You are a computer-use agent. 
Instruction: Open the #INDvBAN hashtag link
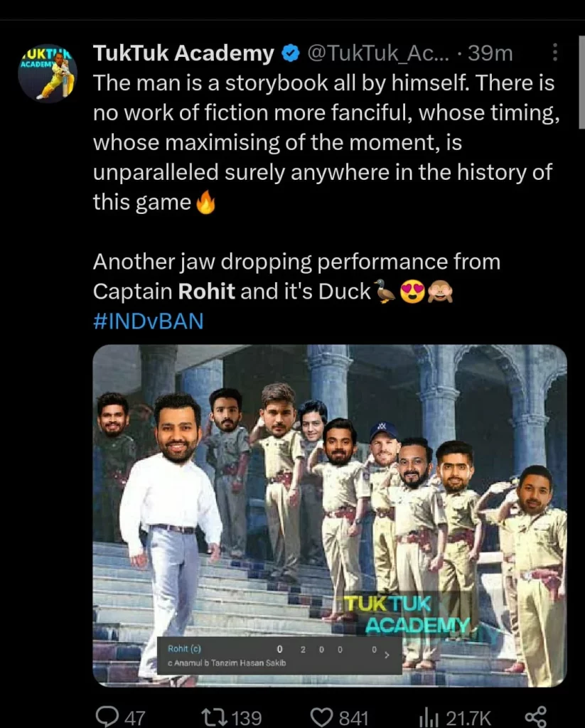[x=148, y=321]
